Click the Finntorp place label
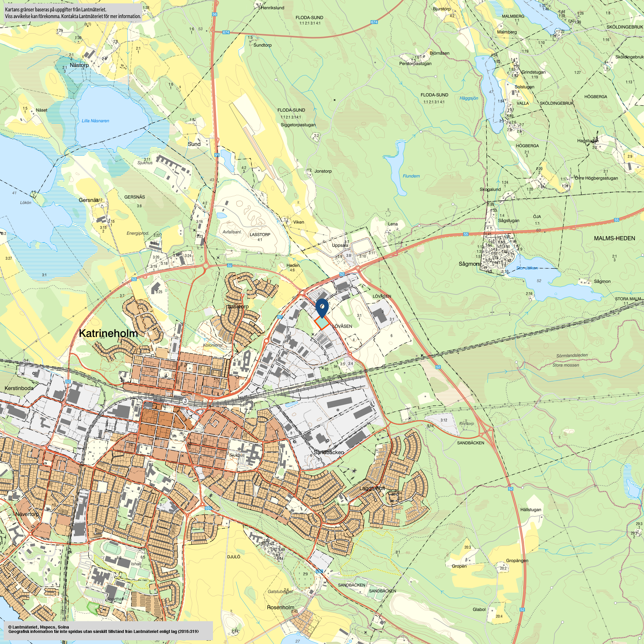This screenshot has width=644, height=644. pyautogui.click(x=466, y=423)
